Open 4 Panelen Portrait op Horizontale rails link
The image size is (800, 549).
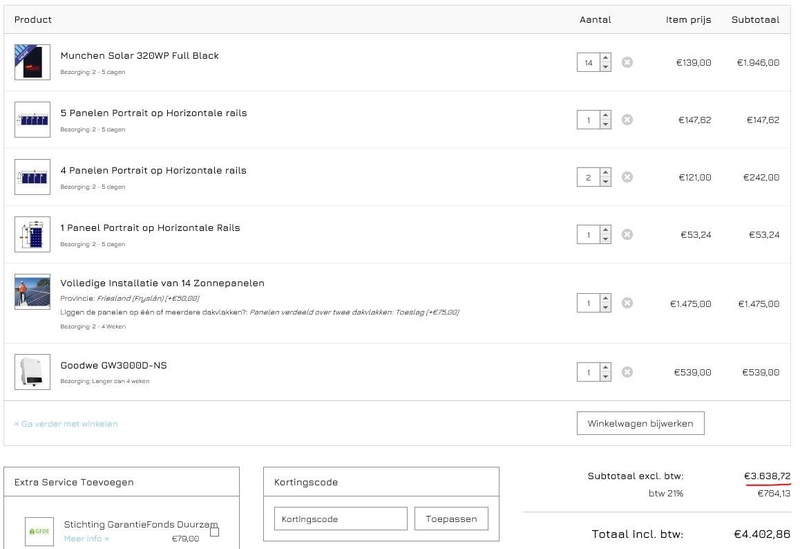coord(153,170)
